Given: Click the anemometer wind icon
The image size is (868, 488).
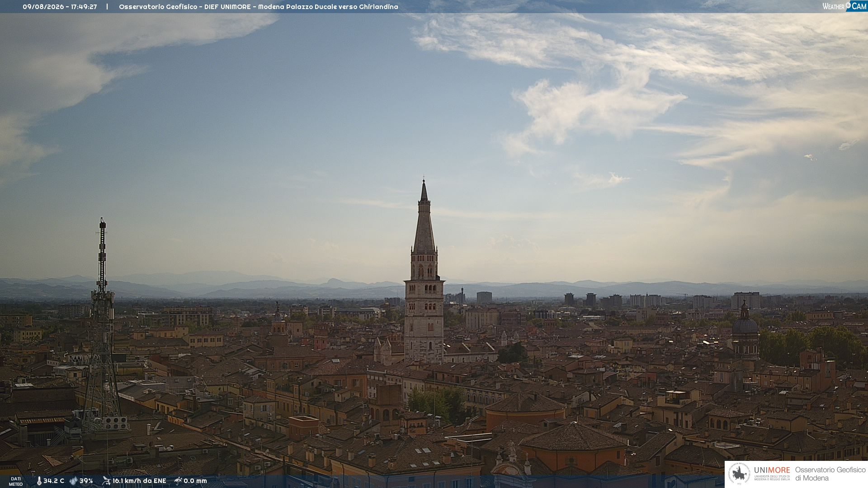Looking at the screenshot, I should (x=106, y=481).
